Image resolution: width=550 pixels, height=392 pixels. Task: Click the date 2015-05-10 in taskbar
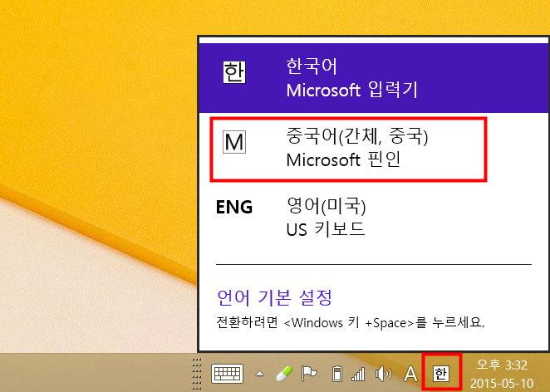502,383
